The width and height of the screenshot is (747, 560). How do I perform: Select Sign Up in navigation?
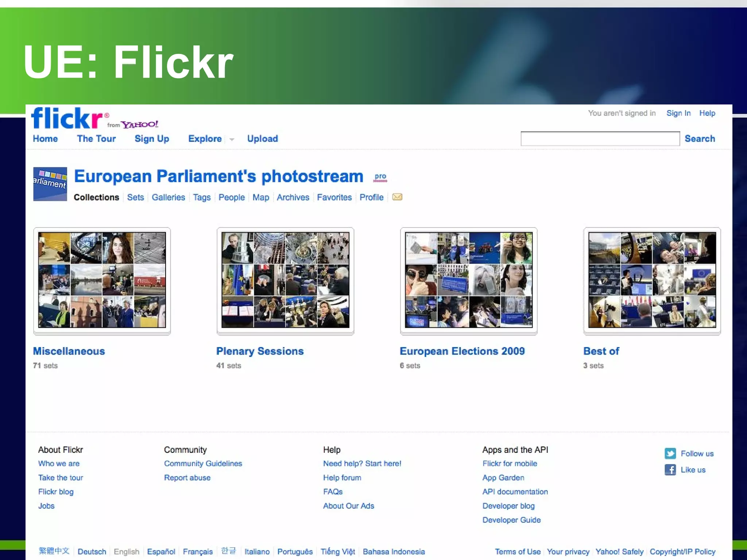coord(152,139)
